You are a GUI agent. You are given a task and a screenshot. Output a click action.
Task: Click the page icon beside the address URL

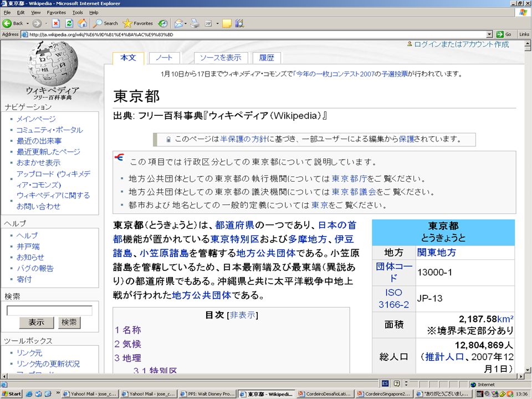[x=24, y=34]
